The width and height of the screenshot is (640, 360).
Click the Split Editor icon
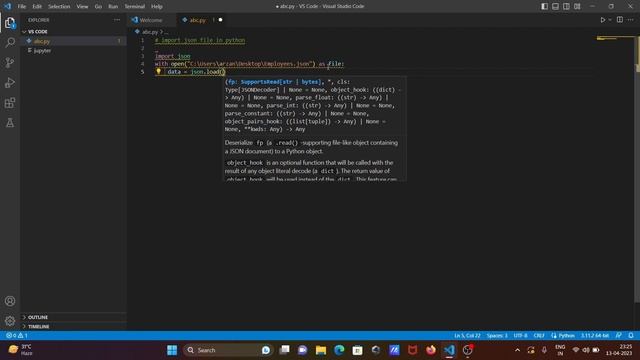click(x=620, y=20)
